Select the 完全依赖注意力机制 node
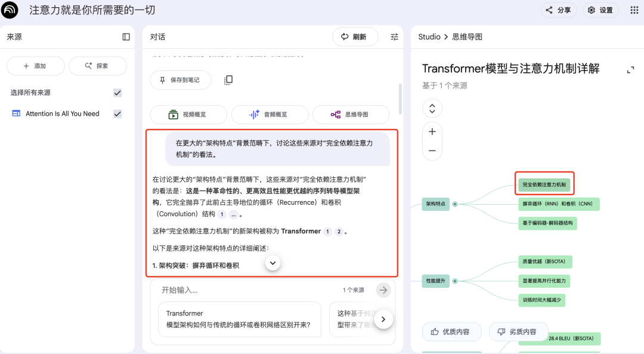Image resolution: width=644 pixels, height=354 pixels. [544, 184]
